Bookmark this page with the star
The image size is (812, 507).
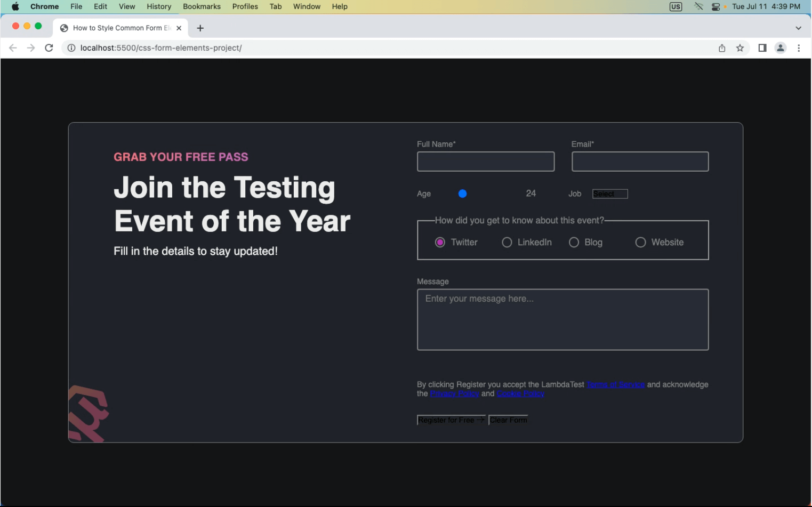click(740, 48)
